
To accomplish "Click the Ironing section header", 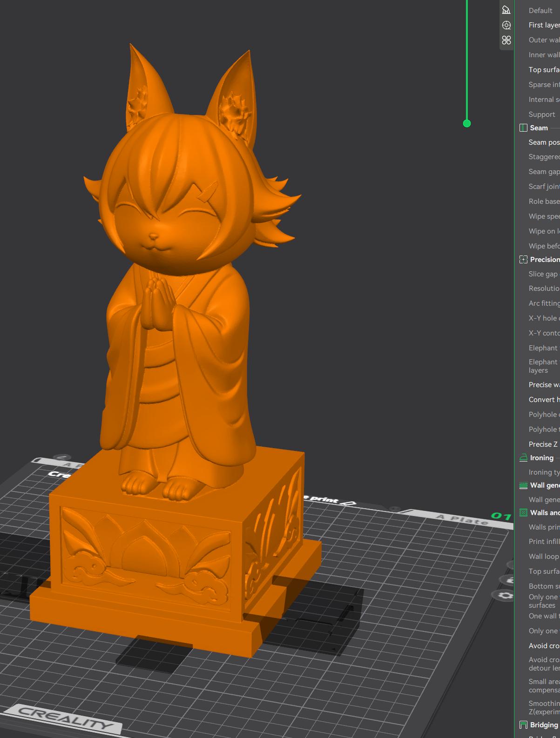I will pos(541,458).
